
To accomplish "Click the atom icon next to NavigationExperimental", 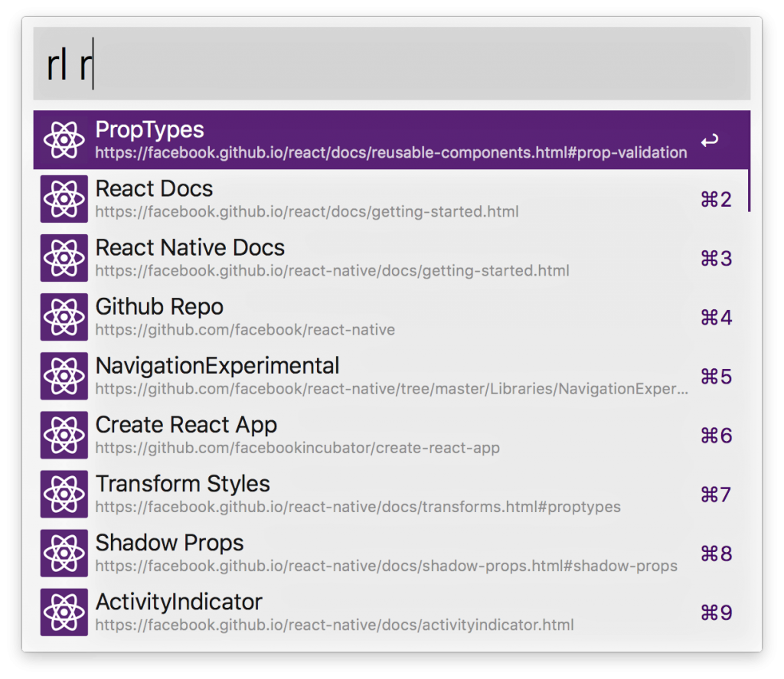I will pos(64,376).
